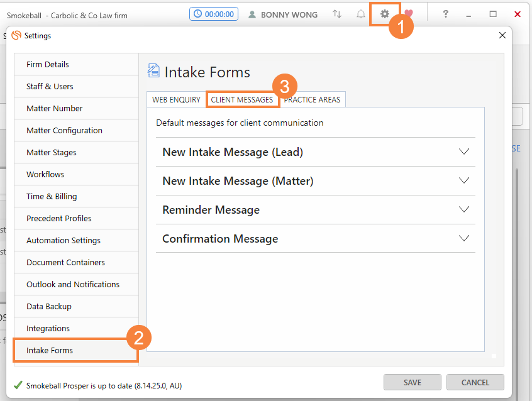Click Default messages for client communication text
Screen dimensions: 532x401
[240, 123]
